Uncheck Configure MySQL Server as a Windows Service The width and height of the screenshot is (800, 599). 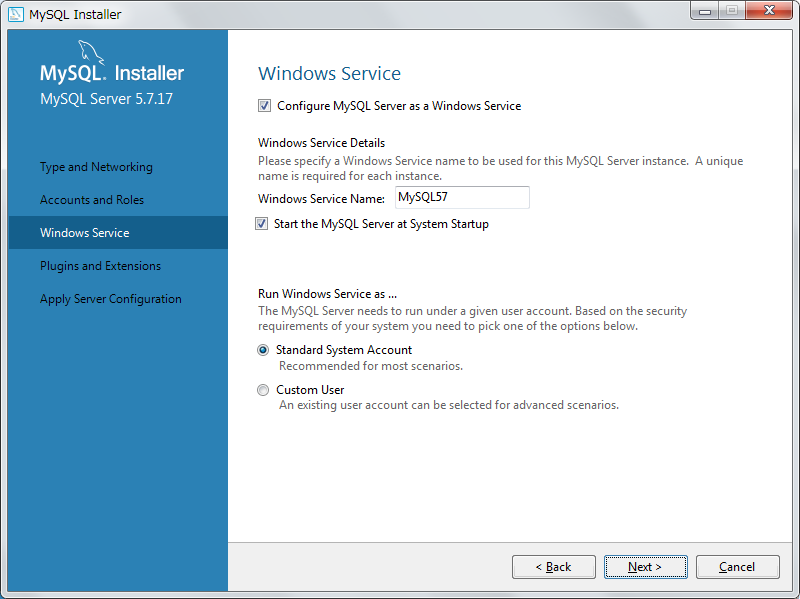point(264,106)
